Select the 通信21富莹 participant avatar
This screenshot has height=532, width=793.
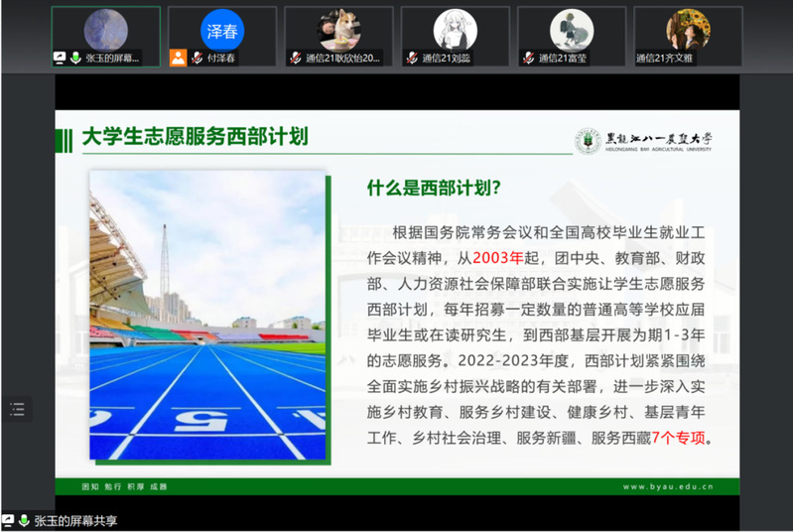click(572, 30)
